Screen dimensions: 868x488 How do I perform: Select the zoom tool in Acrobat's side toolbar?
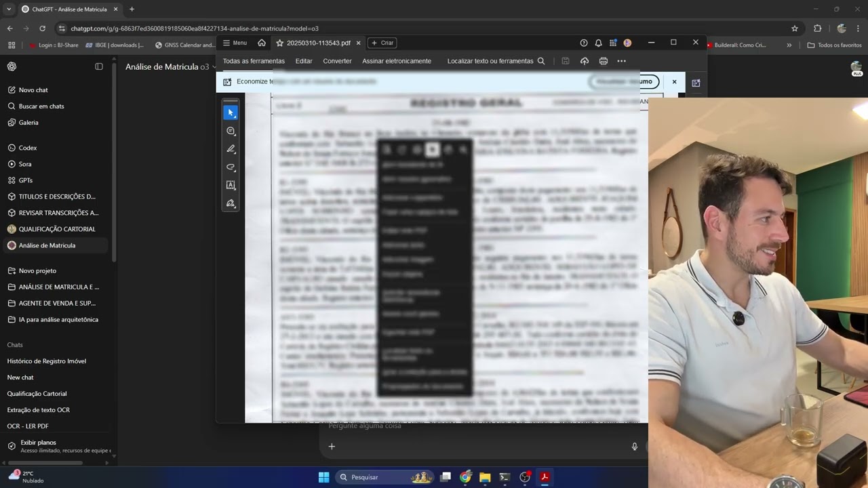pos(231,131)
